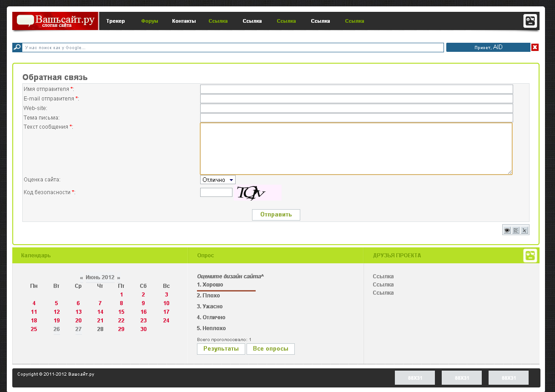Click the red X logout icon
555x392 pixels.
[535, 47]
